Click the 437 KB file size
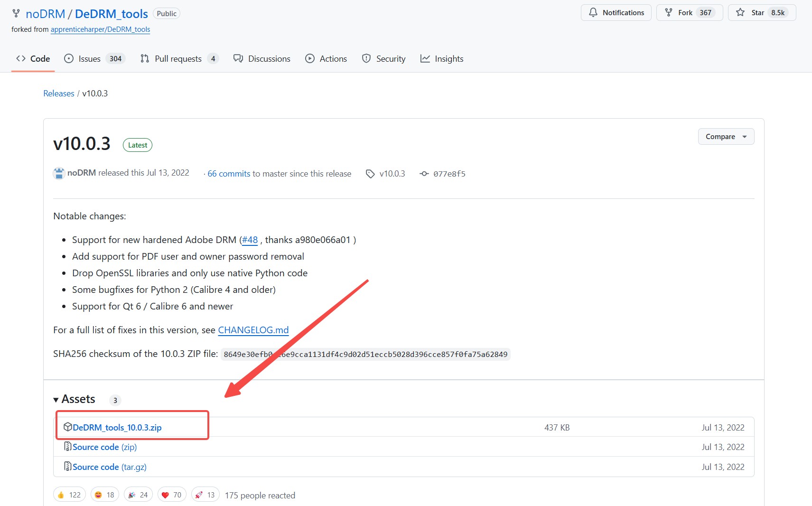The width and height of the screenshot is (812, 506). [x=557, y=428]
